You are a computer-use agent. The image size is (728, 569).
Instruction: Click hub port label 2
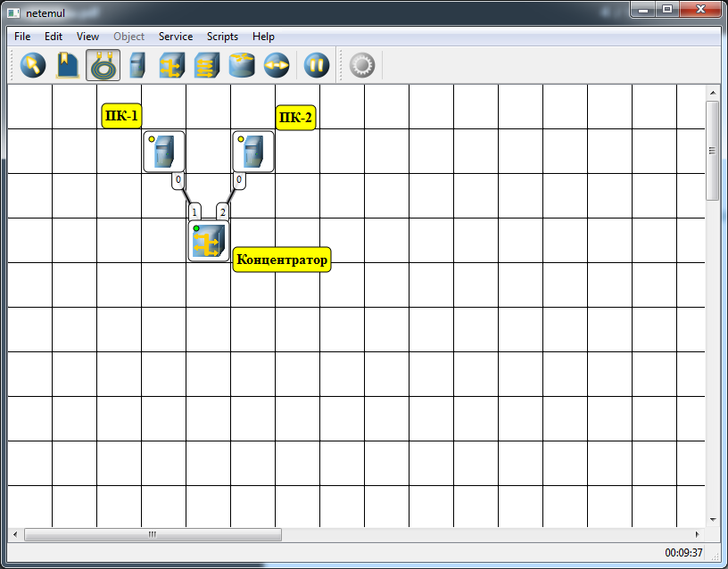coord(223,212)
